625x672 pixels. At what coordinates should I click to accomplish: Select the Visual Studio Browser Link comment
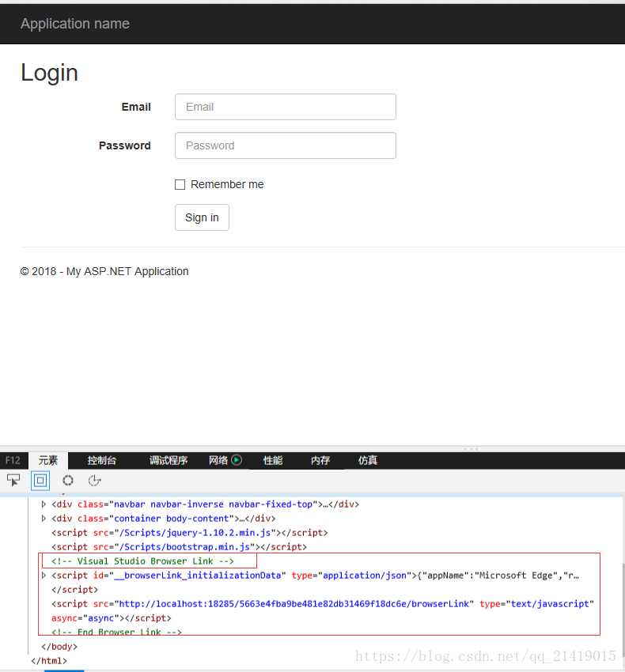click(142, 561)
